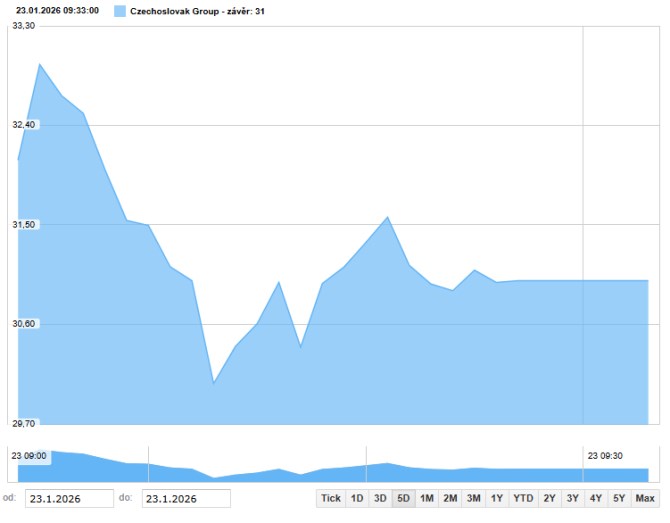This screenshot has width=670, height=523.
Task: Click the Czechoslovak Group legend label
Action: [197, 12]
